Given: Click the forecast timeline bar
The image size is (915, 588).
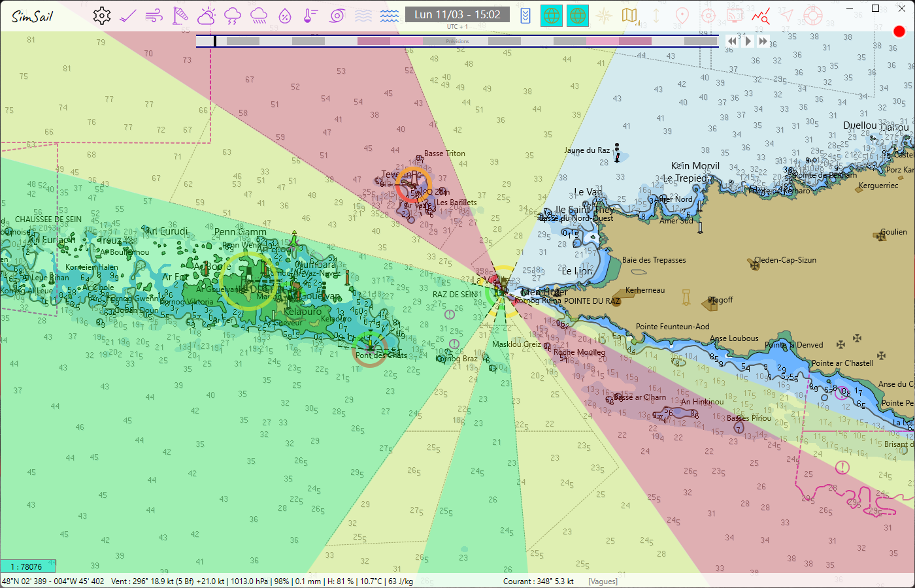Looking at the screenshot, I should pyautogui.click(x=457, y=41).
